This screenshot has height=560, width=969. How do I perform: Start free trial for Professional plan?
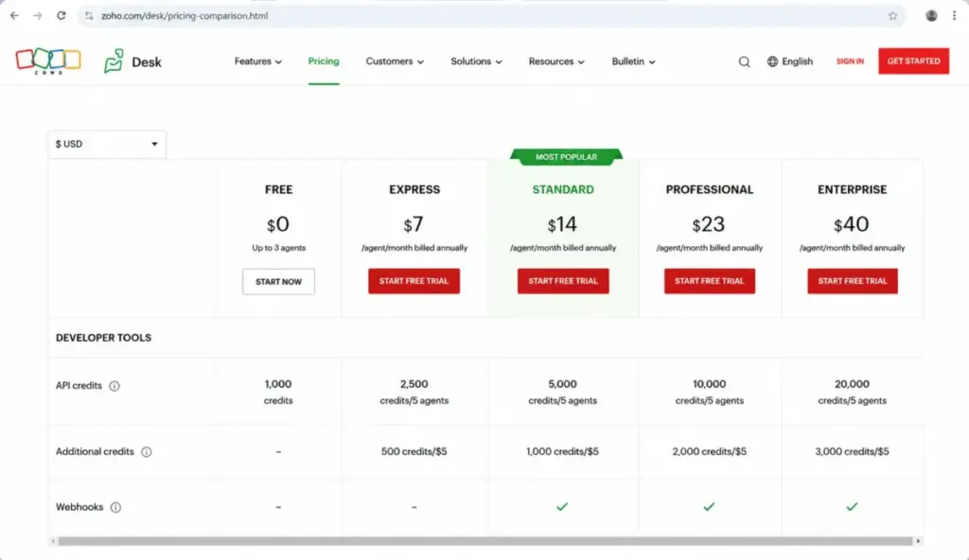(710, 281)
